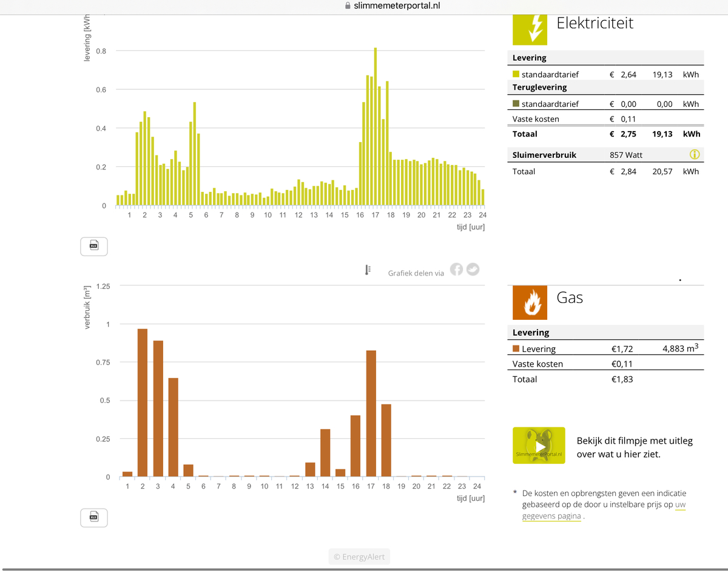Open the EnergyAlert footer link
This screenshot has height=573, width=728.
359,557
